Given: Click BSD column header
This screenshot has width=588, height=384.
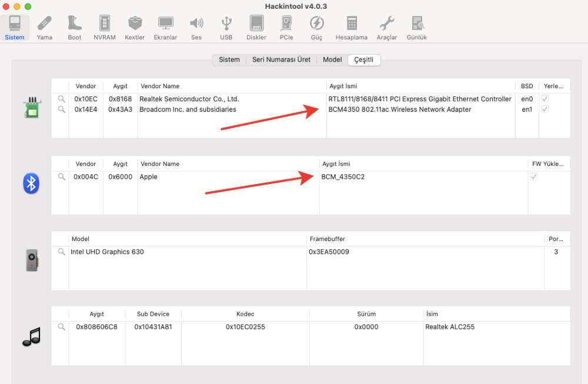Looking at the screenshot, I should point(527,86).
